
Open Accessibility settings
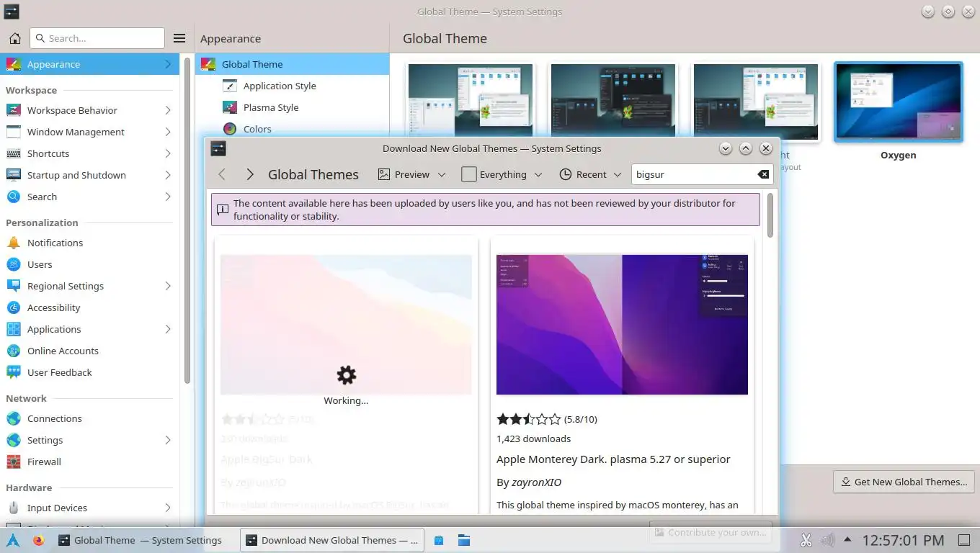click(x=89, y=307)
